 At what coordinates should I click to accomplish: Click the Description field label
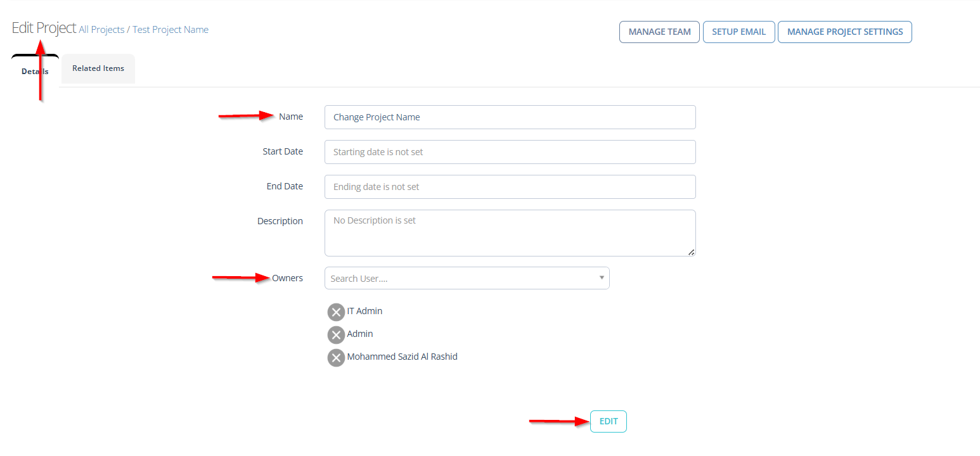(280, 221)
